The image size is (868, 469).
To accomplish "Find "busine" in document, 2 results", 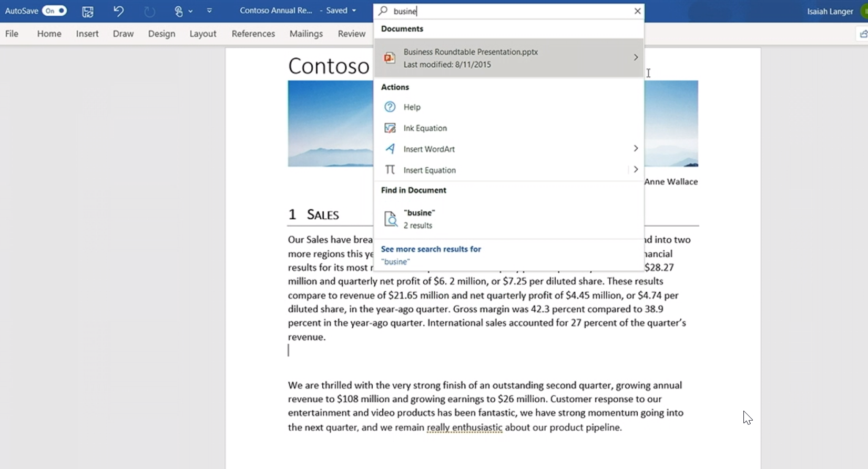I will pos(419,219).
